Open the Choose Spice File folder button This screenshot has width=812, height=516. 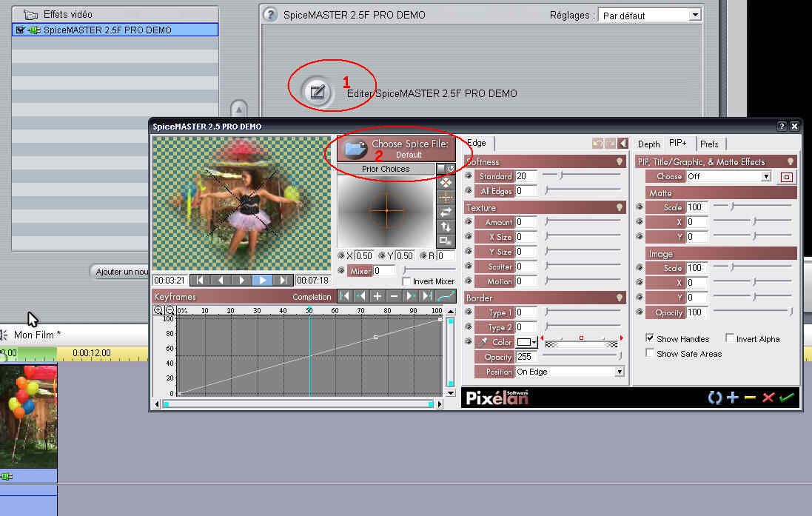click(x=396, y=149)
